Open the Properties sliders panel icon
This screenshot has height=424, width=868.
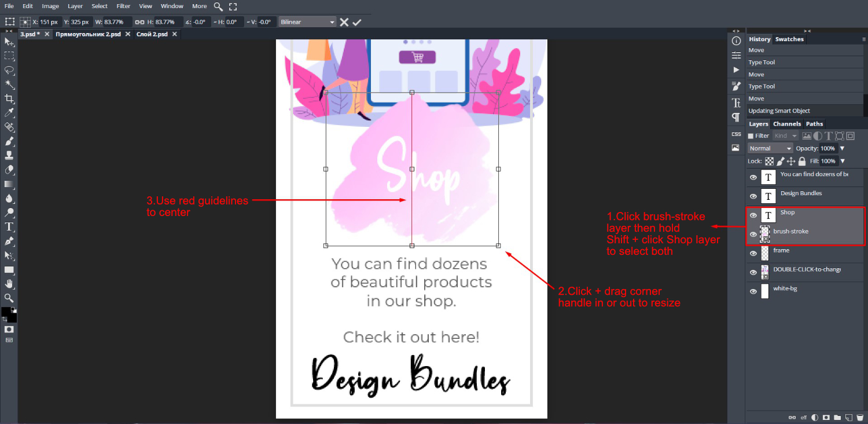coord(736,55)
